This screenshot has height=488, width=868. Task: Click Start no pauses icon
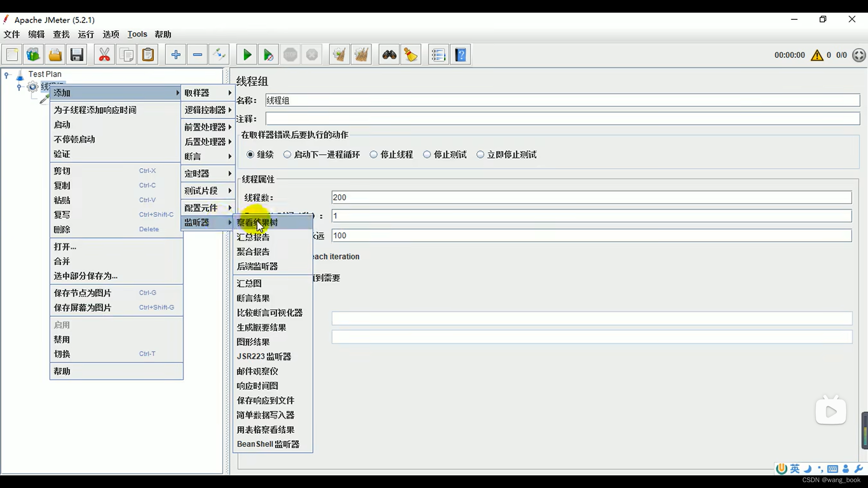click(269, 55)
